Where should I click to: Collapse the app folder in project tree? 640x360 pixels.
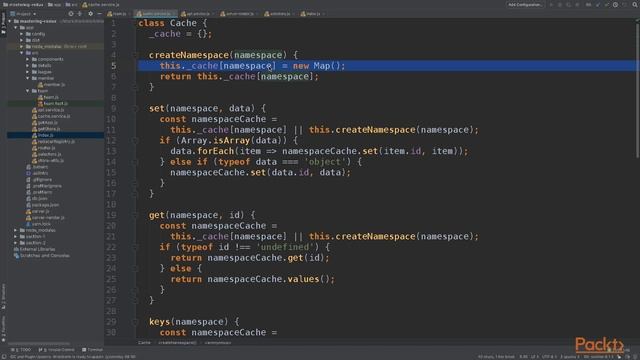tap(16, 28)
